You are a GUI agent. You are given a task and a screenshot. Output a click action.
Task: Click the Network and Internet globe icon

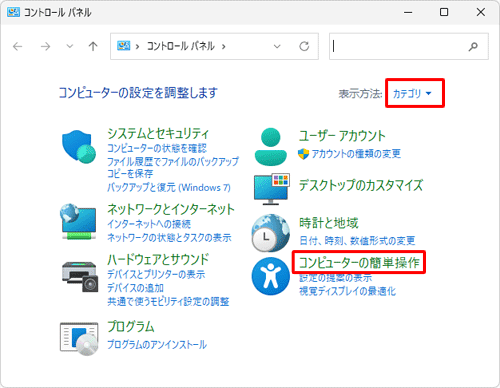click(78, 222)
